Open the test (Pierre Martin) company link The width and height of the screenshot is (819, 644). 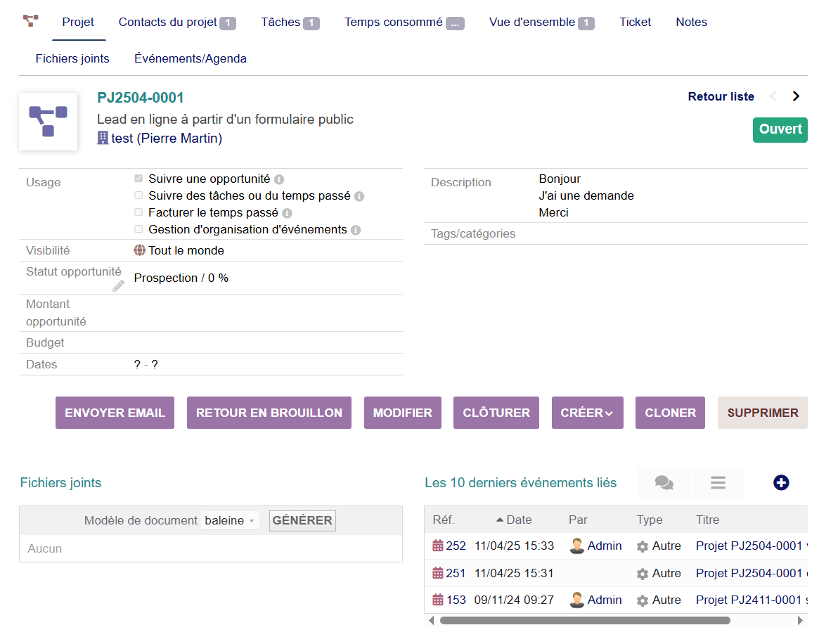(x=166, y=139)
